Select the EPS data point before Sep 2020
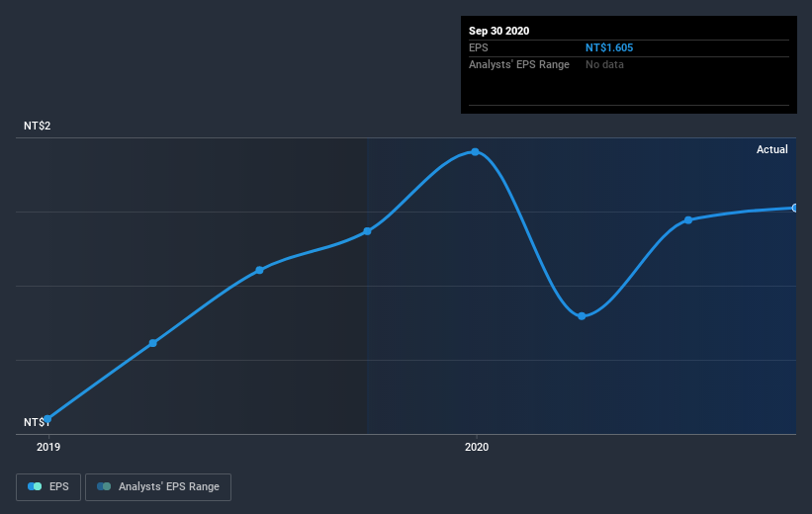 click(x=688, y=220)
